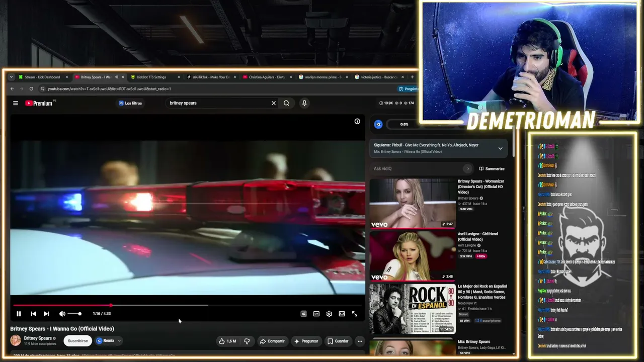Skip to the next video
The width and height of the screenshot is (644, 362).
click(x=46, y=314)
